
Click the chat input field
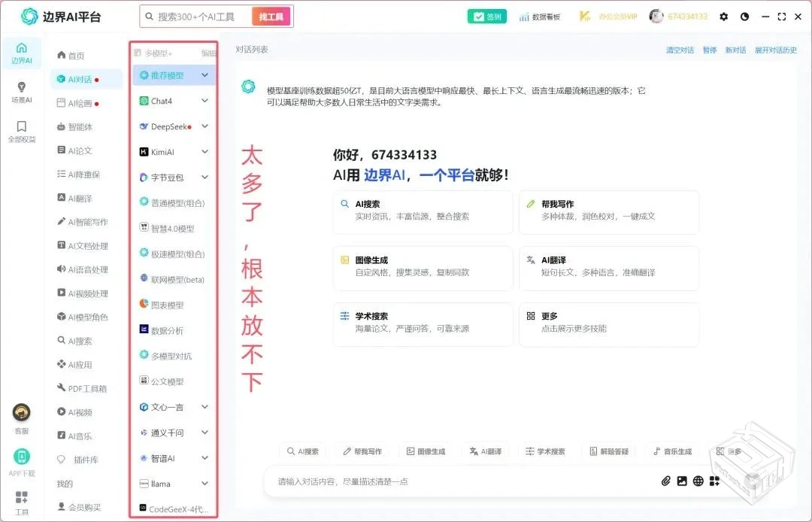click(451, 481)
